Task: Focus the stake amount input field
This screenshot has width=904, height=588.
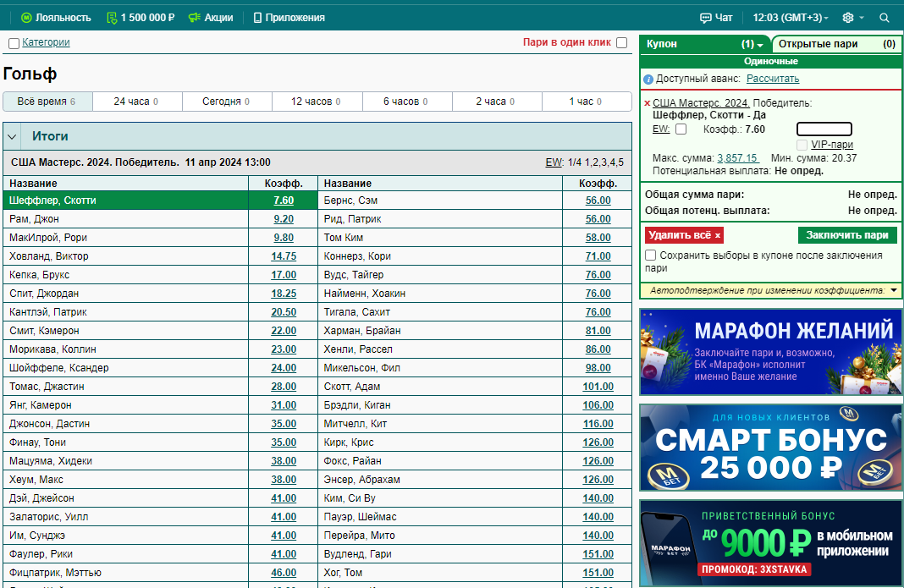Action: pos(824,129)
